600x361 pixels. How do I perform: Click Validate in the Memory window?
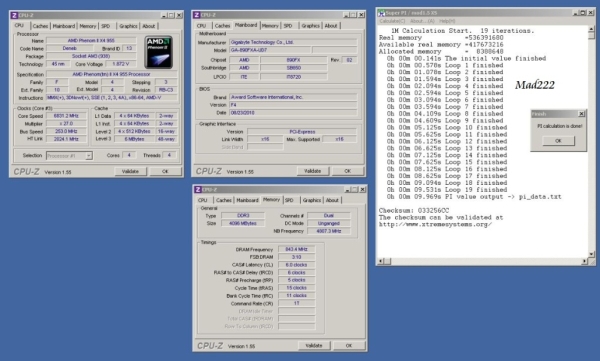(x=314, y=346)
